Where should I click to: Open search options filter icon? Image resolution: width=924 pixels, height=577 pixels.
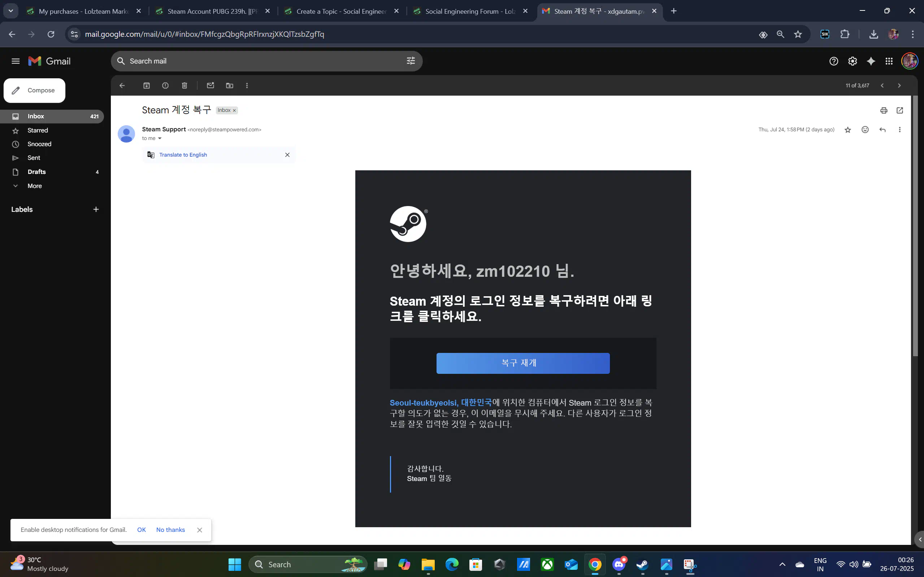click(411, 61)
